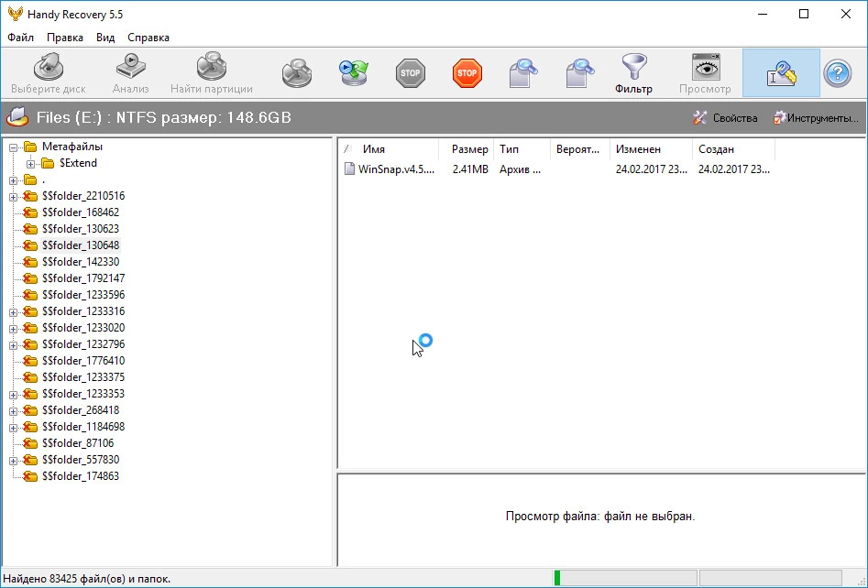Click the Анализ disk icon

(x=131, y=66)
